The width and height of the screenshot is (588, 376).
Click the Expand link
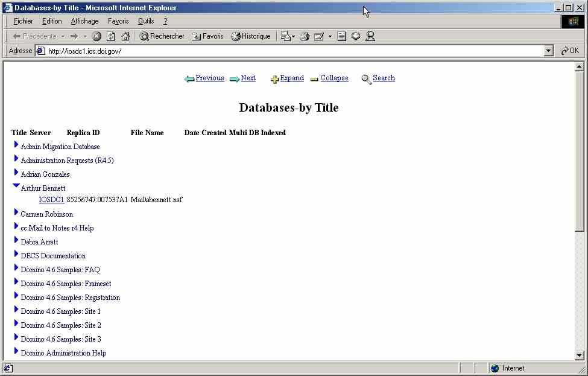click(x=292, y=78)
